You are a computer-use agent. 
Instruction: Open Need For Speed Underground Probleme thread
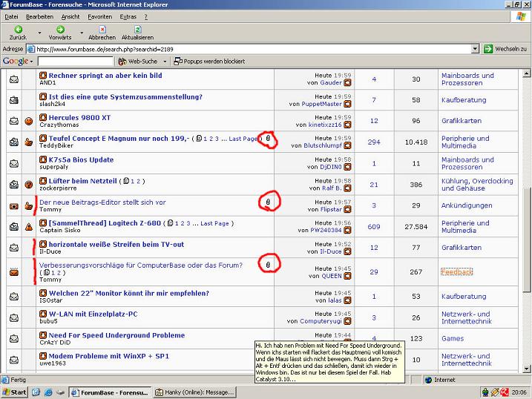pyautogui.click(x=116, y=335)
